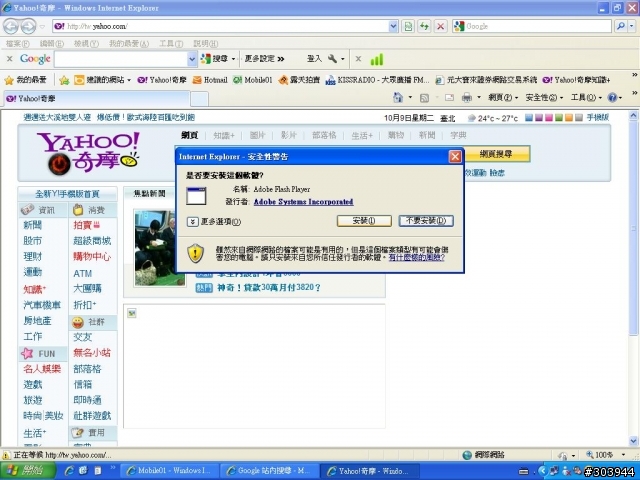The width and height of the screenshot is (640, 480).
Task: Switch to Mobile01 taskbar window
Action: pyautogui.click(x=169, y=471)
